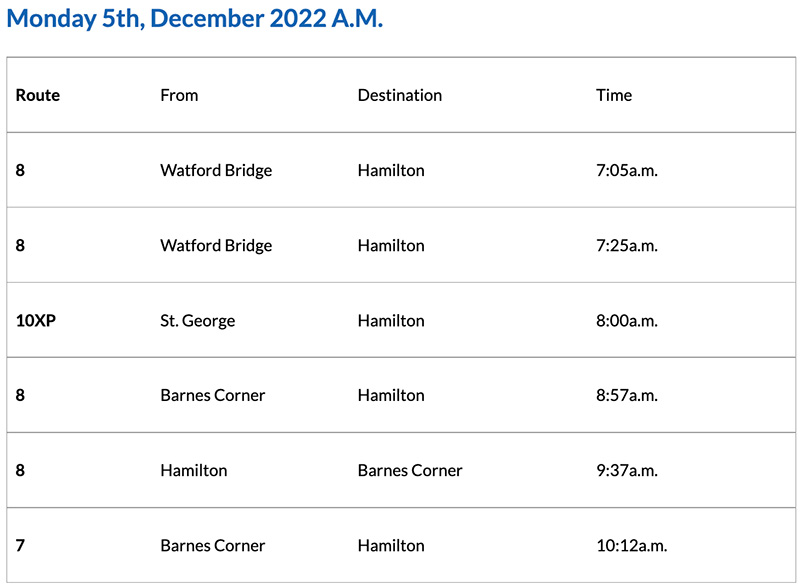
Task: Select route 10XP in the table
Action: [x=36, y=320]
